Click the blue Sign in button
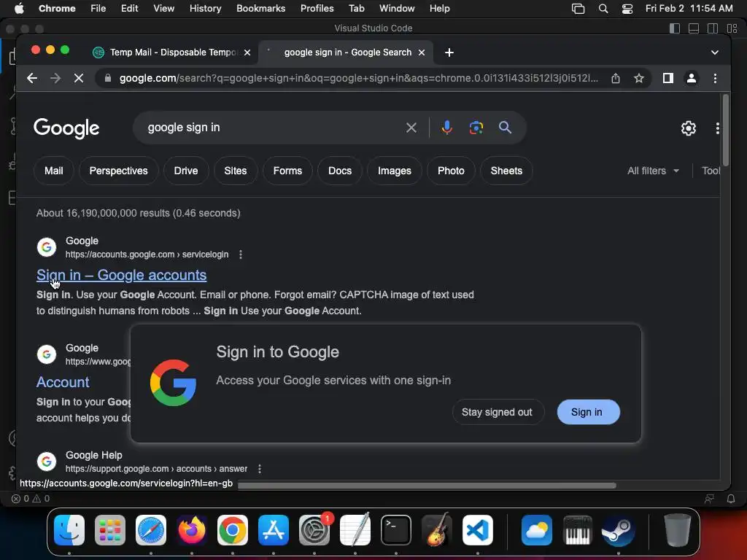This screenshot has width=747, height=560. pos(589,413)
